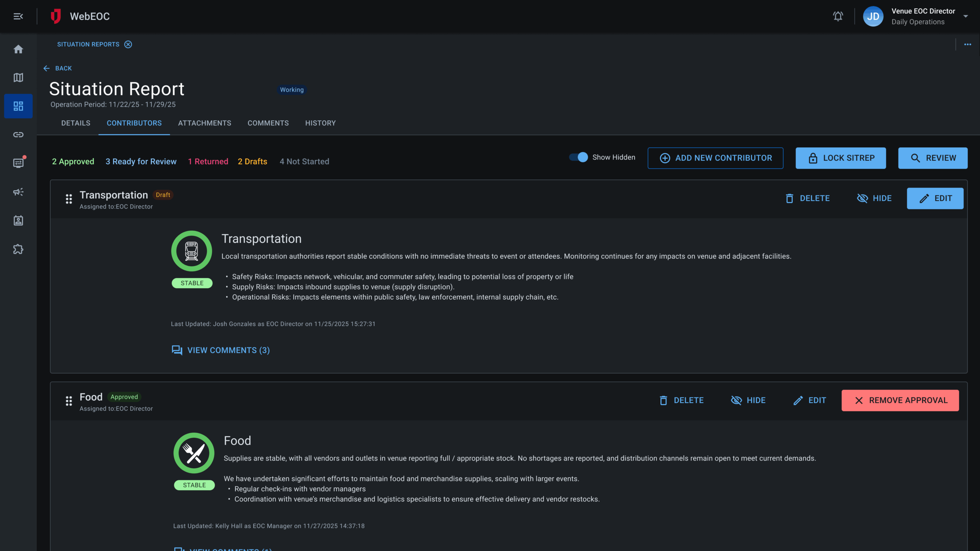980x551 pixels.
Task: Expand the Venue EOC Director dropdown
Action: [x=965, y=16]
